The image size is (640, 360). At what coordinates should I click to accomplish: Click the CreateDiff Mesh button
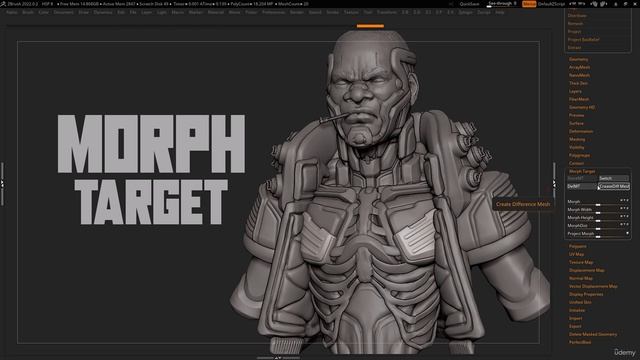click(614, 187)
